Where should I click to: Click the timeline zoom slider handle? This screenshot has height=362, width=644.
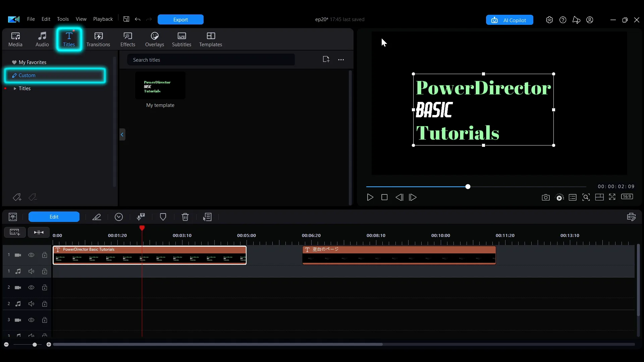35,345
